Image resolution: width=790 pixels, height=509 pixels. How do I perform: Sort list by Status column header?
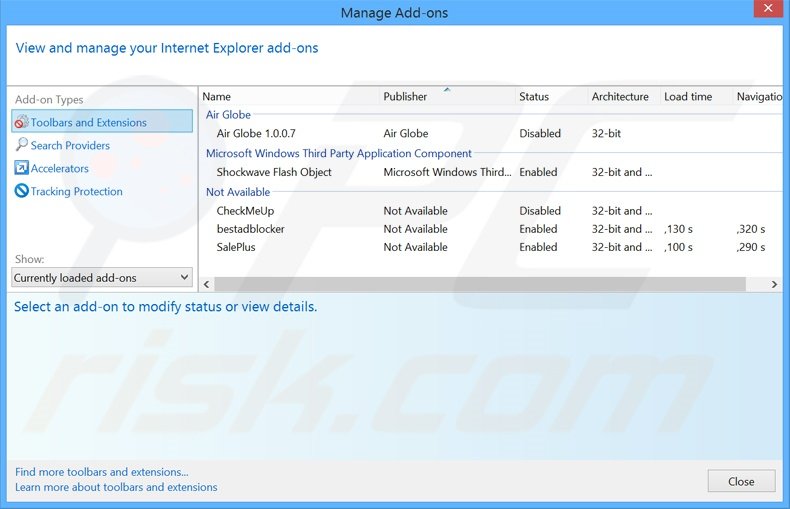tap(552, 96)
